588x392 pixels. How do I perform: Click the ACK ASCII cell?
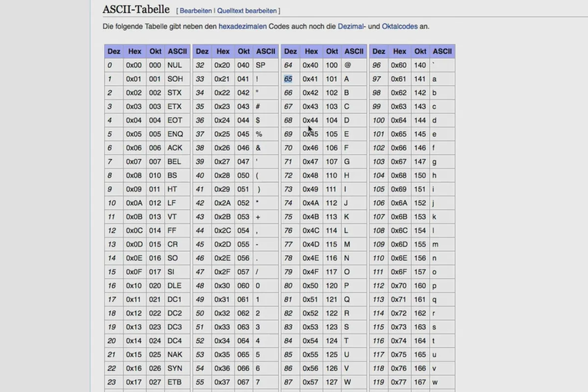point(177,147)
